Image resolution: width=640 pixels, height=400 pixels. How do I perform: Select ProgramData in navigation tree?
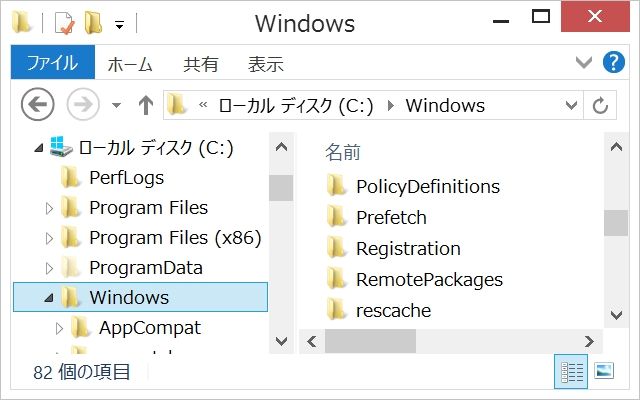pos(146,268)
